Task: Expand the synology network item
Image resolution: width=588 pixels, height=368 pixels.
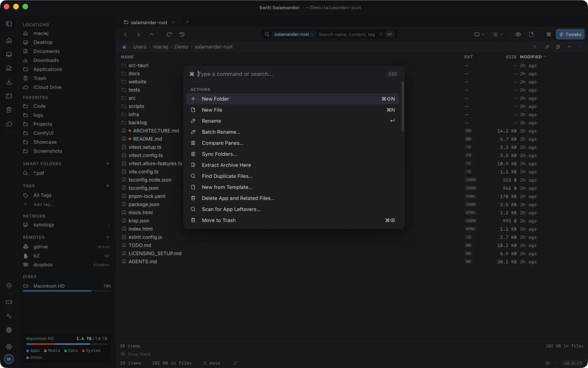Action: tap(109, 225)
